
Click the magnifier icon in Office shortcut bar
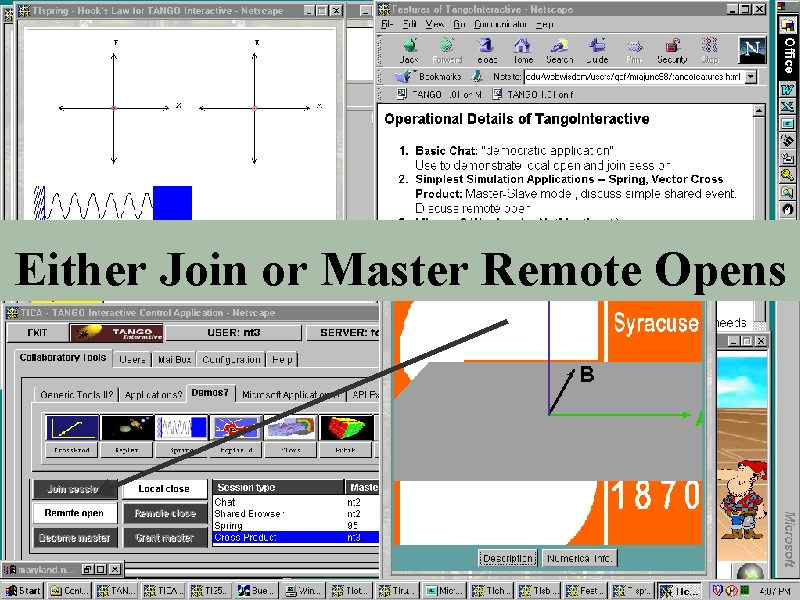(x=787, y=192)
